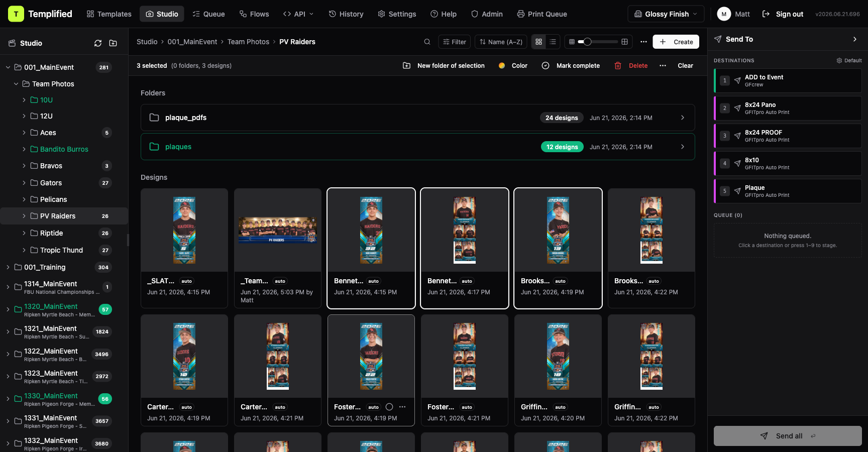Click the Mark complete check icon
The width and height of the screenshot is (868, 452).
pyautogui.click(x=546, y=66)
